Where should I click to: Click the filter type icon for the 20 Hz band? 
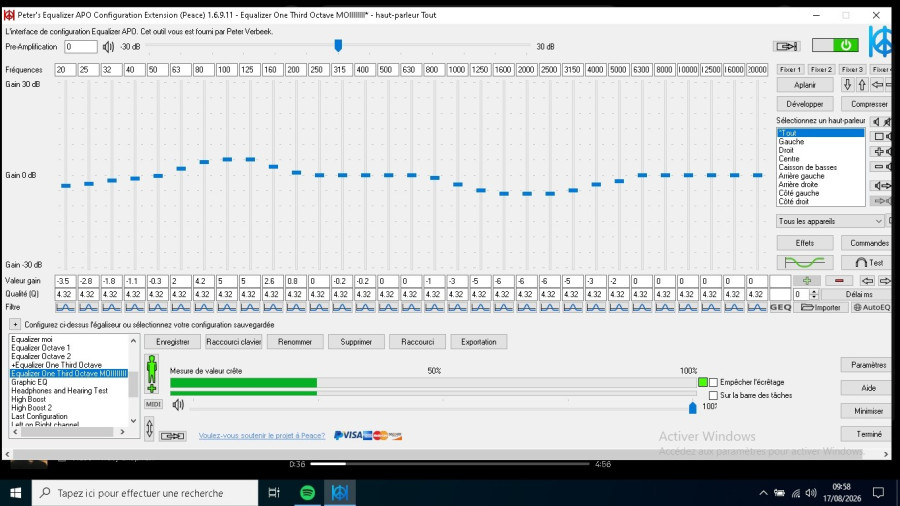(x=65, y=308)
